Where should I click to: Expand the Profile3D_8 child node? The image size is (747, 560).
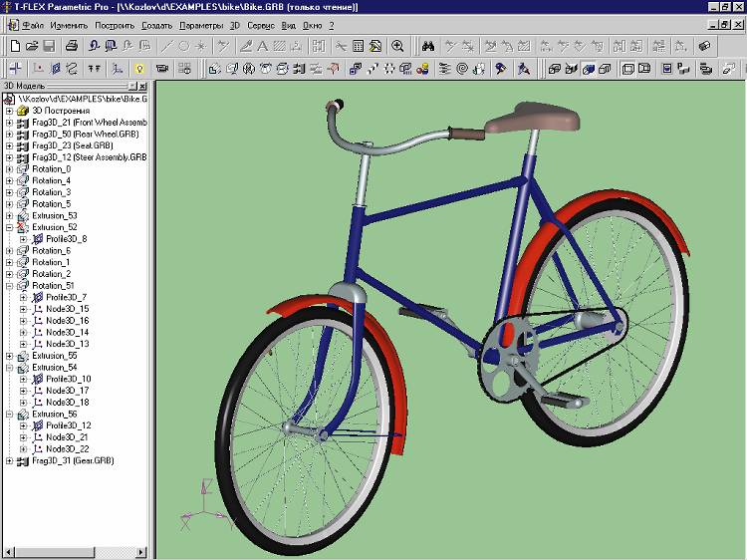click(x=23, y=239)
